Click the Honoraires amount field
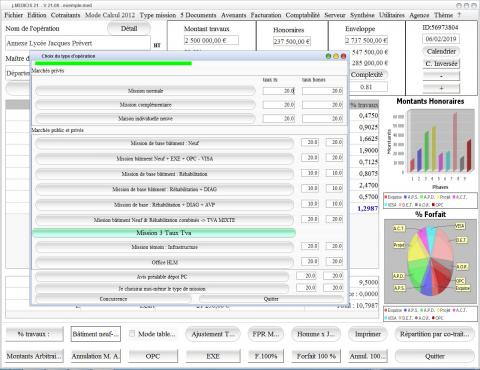The height and width of the screenshot is (370, 480). 292,41
